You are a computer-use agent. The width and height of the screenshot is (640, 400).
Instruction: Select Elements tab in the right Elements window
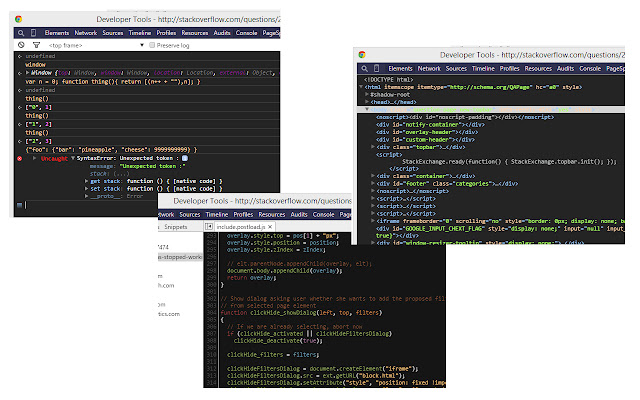400,68
